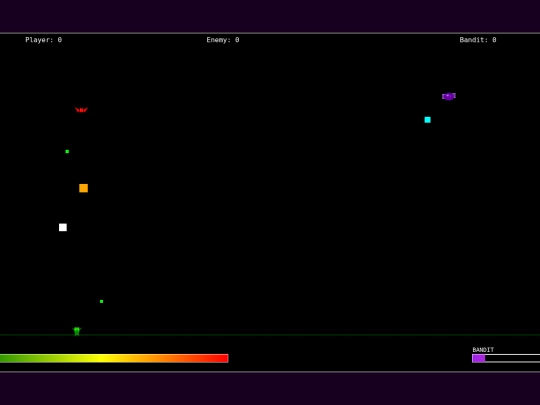Image resolution: width=540 pixels, height=405 pixels.
Task: Click the green-to-red gradient power bar
Action: (x=114, y=358)
